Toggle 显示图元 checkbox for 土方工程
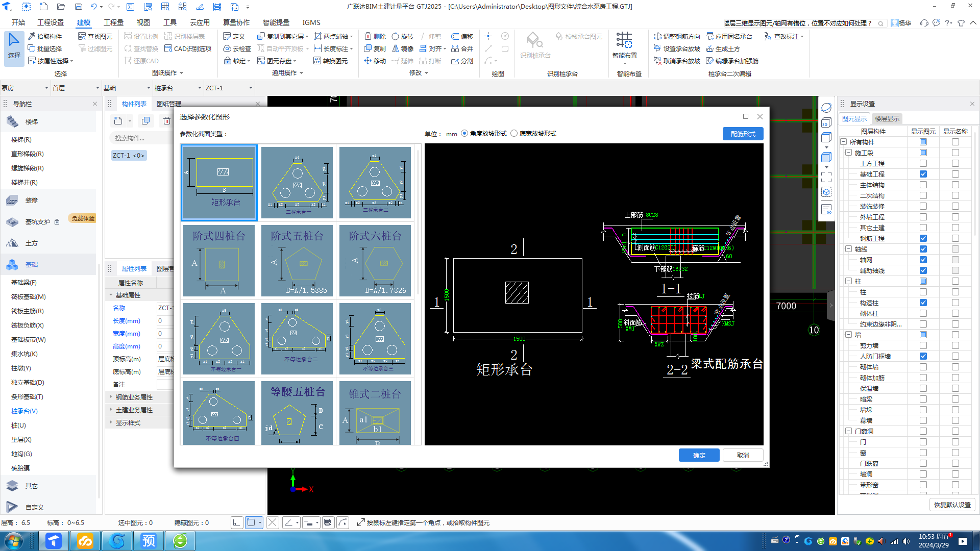This screenshot has height=551, width=980. pyautogui.click(x=923, y=163)
